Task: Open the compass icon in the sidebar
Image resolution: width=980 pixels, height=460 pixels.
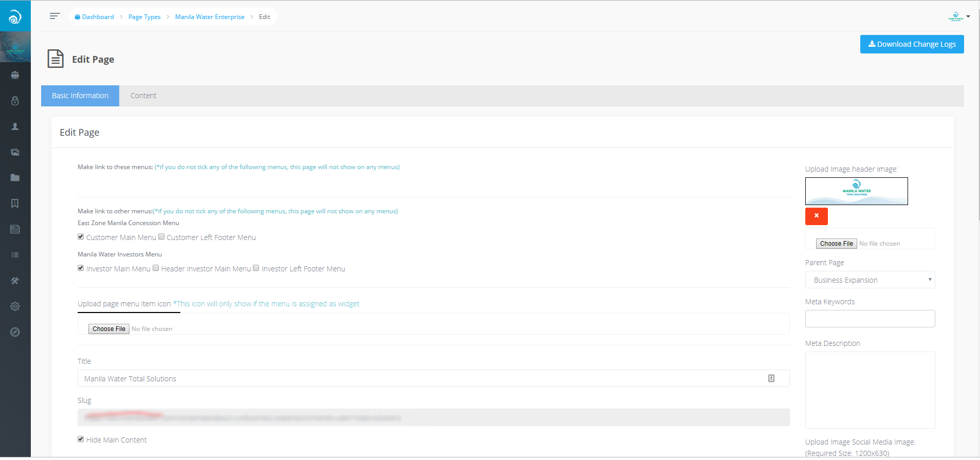Action: coord(15,332)
